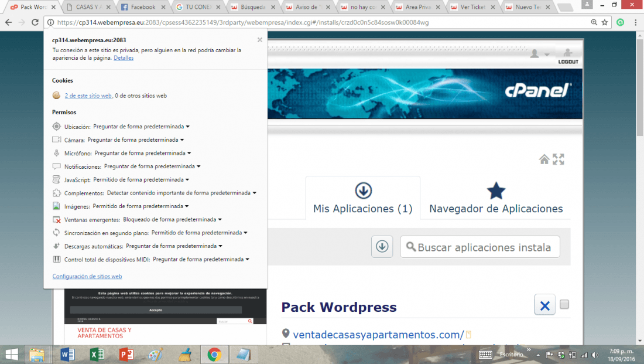Expand Ubicación permission dropdown
Screen dimensions: 644x364
[x=141, y=127]
